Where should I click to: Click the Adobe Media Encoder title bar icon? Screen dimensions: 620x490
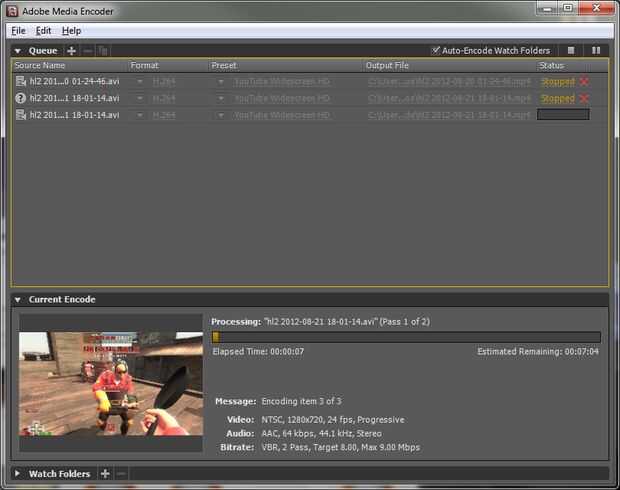click(12, 11)
